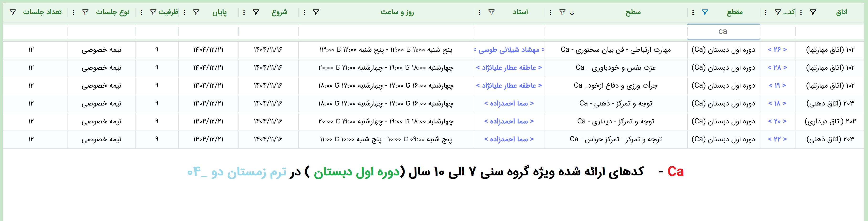Click the active blue filter icon for مقطع
868x221 pixels.
click(x=705, y=12)
